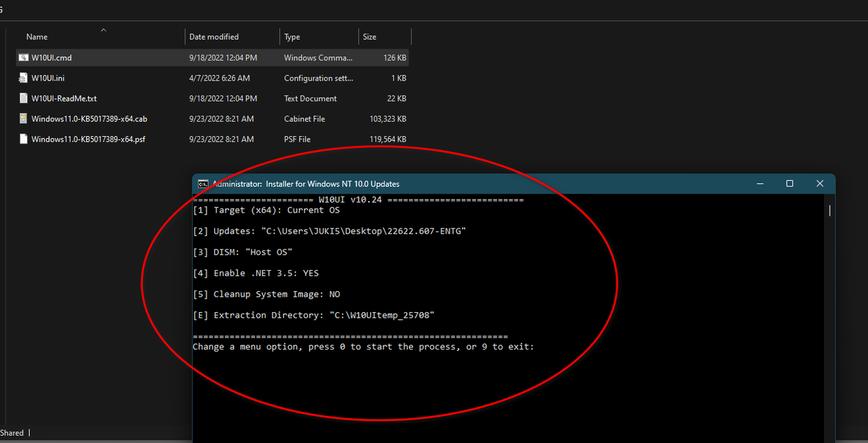Close the Installer console window
The height and width of the screenshot is (443, 868).
pyautogui.click(x=820, y=184)
